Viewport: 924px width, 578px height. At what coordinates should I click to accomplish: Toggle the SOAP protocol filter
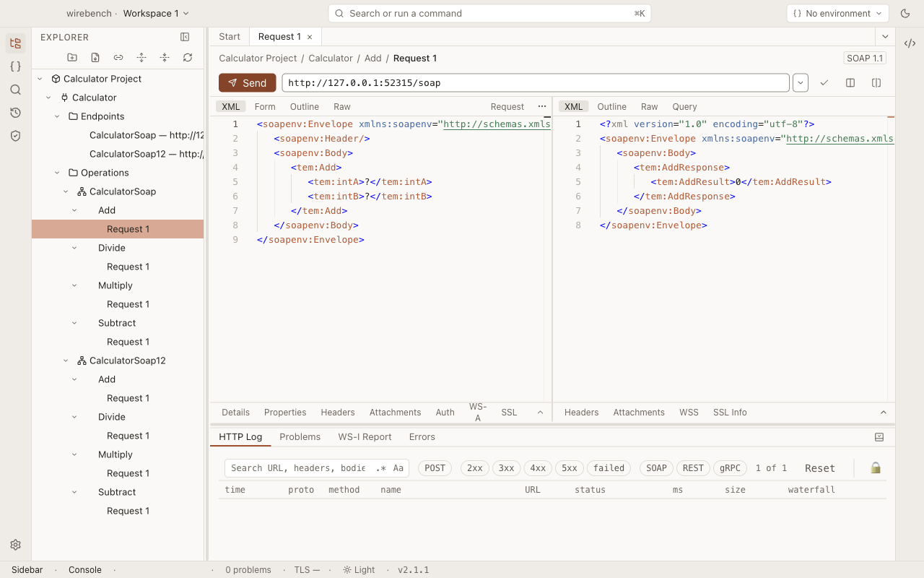pyautogui.click(x=656, y=468)
